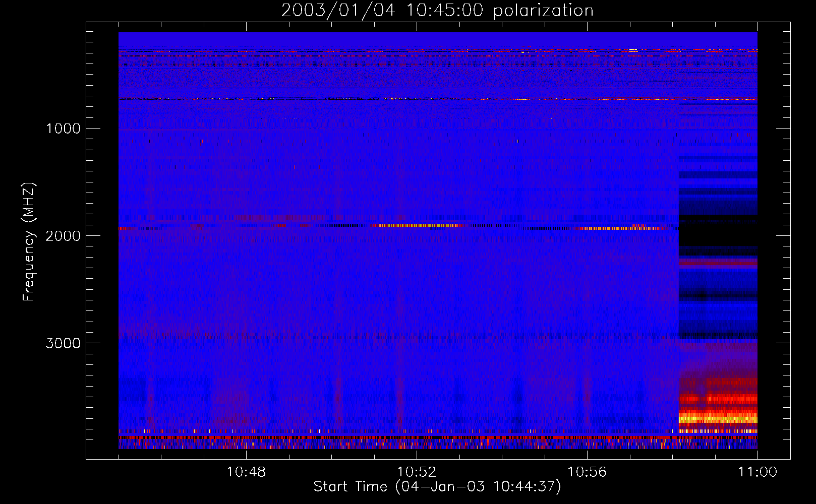Click the "Start Time (04-Jan-03 10:44:37)" label

tap(437, 487)
